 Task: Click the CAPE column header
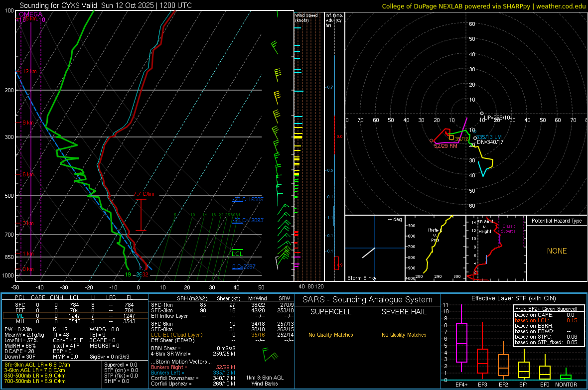[38, 297]
